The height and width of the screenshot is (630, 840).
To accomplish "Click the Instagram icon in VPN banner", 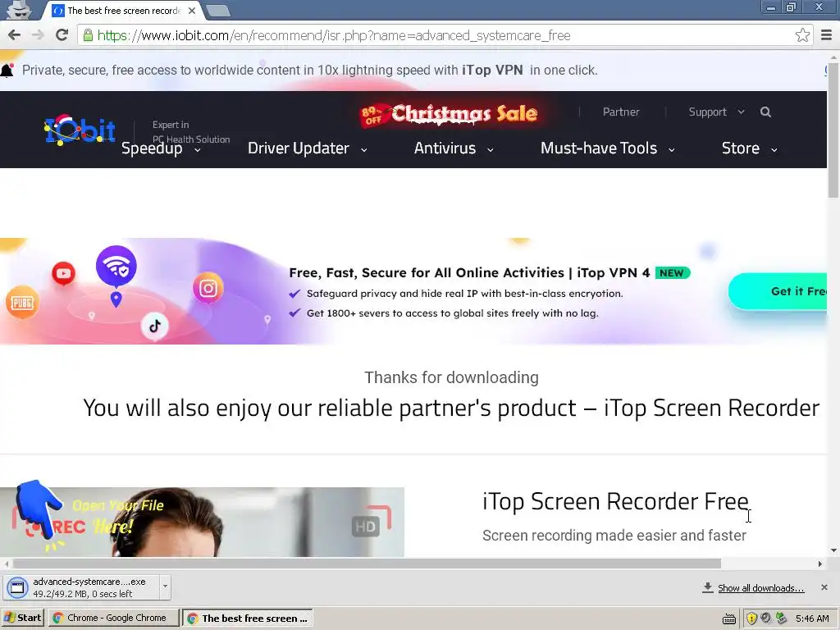I will [208, 289].
